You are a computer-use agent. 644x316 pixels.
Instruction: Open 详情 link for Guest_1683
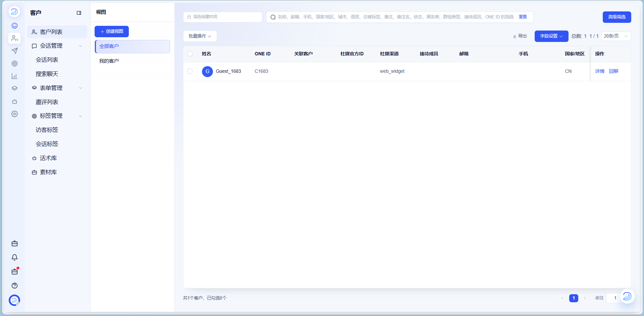coord(600,71)
